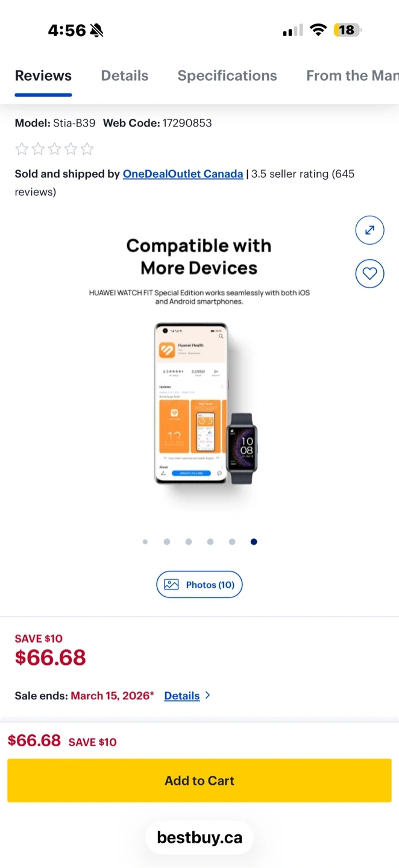Open the OneDealOutlet Canada seller link
Image resolution: width=399 pixels, height=868 pixels.
point(183,174)
